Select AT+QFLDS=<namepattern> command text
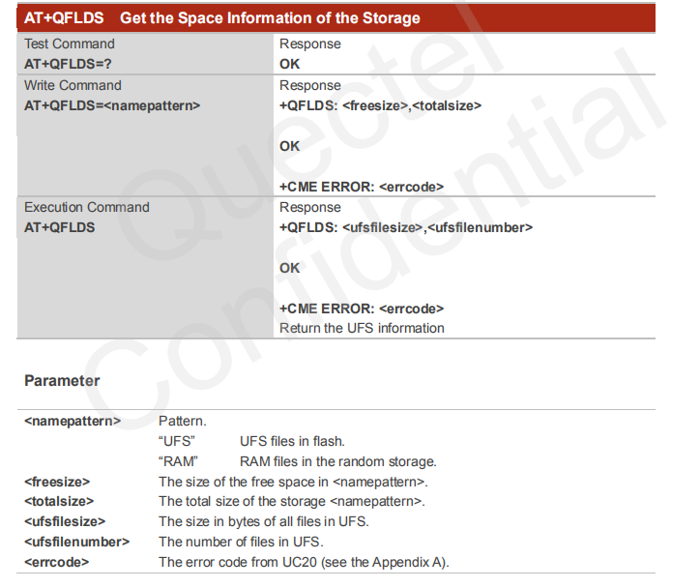Screen dimensions: 700x588 click(x=111, y=105)
